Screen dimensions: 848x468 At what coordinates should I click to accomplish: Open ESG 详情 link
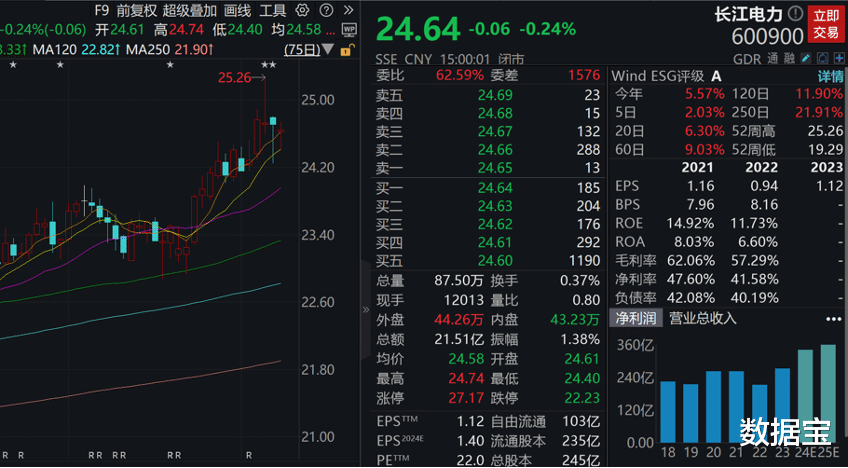click(830, 76)
